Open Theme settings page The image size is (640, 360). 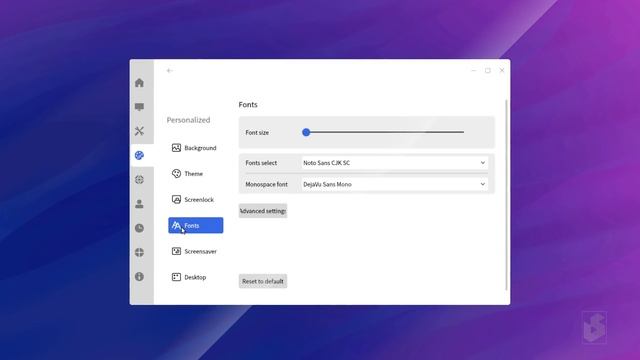pyautogui.click(x=196, y=173)
